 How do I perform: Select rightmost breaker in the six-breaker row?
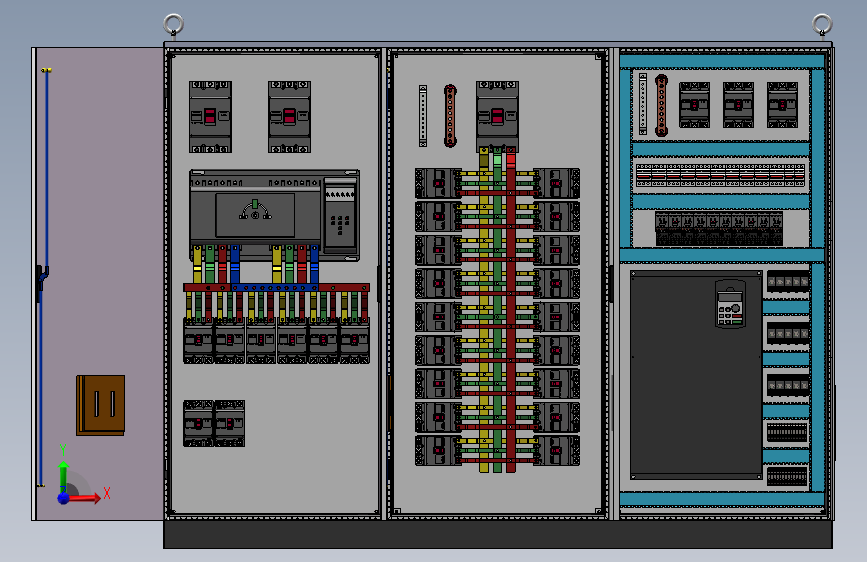pyautogui.click(x=354, y=341)
